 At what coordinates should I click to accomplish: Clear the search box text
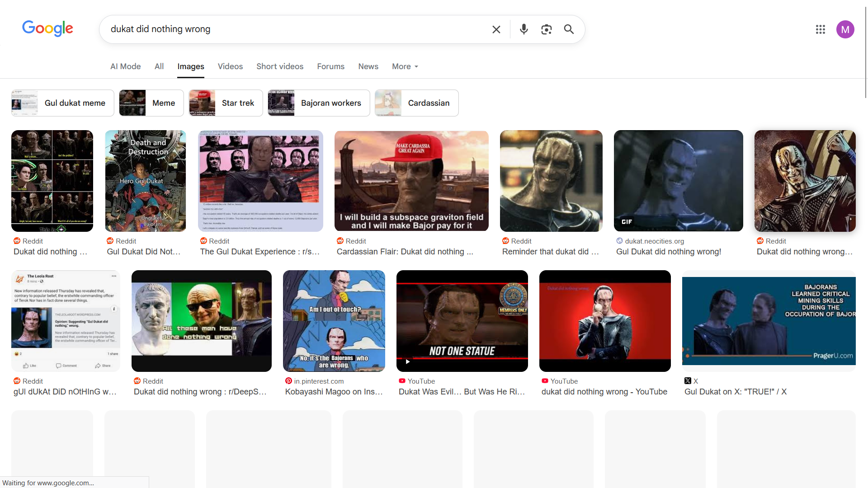(496, 29)
